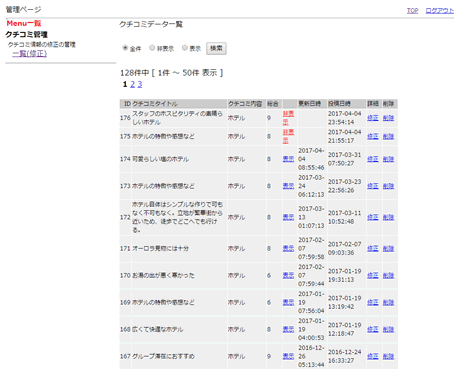Viewport: 464px width, 369px height.
Task: Click 非表示 status link for ID 175
Action: pyautogui.click(x=288, y=136)
